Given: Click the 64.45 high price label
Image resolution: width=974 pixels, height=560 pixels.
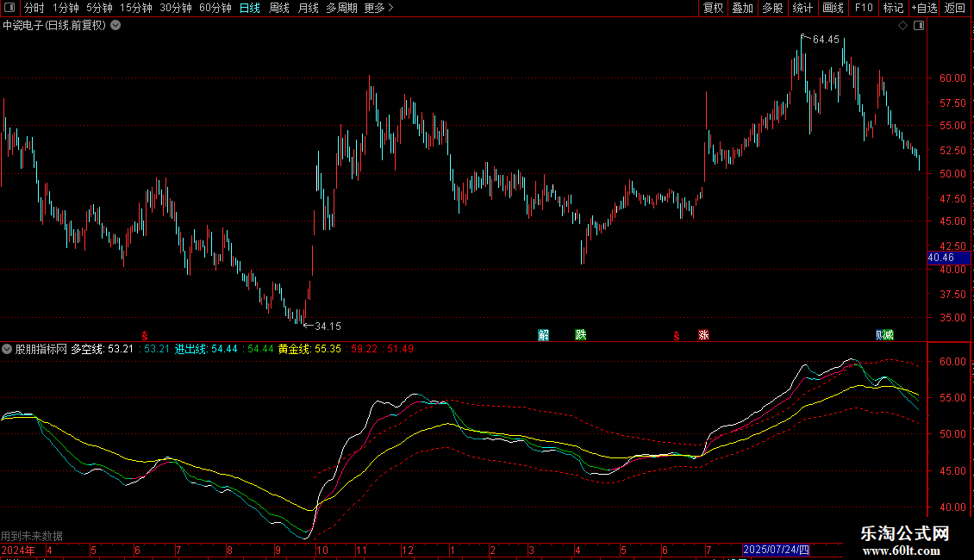Looking at the screenshot, I should 826,40.
